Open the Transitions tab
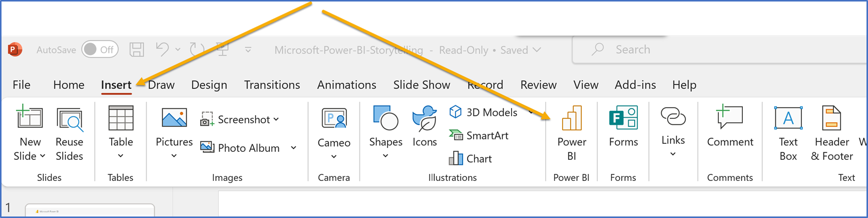 tap(272, 85)
